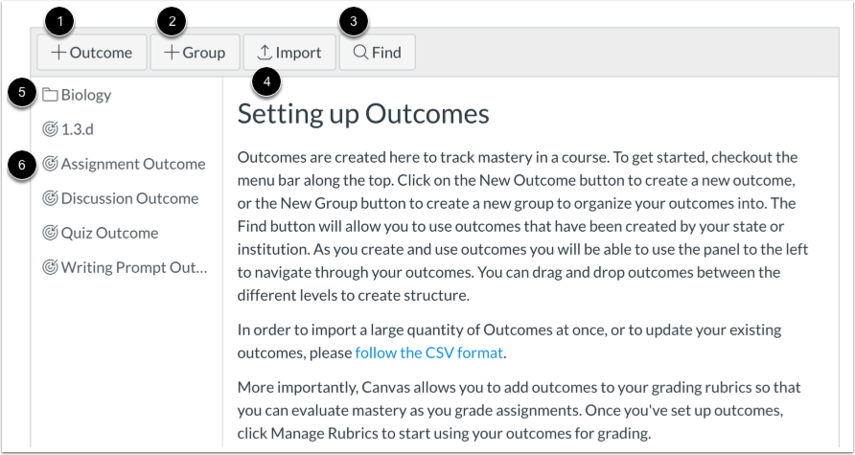855x455 pixels.
Task: Click the plus icon on Outcome button
Action: [x=59, y=52]
